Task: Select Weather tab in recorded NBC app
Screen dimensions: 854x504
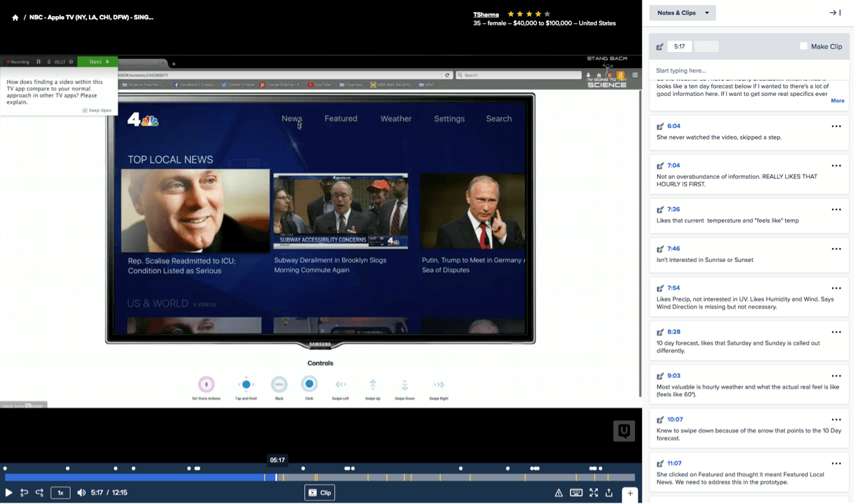Action: pyautogui.click(x=396, y=119)
